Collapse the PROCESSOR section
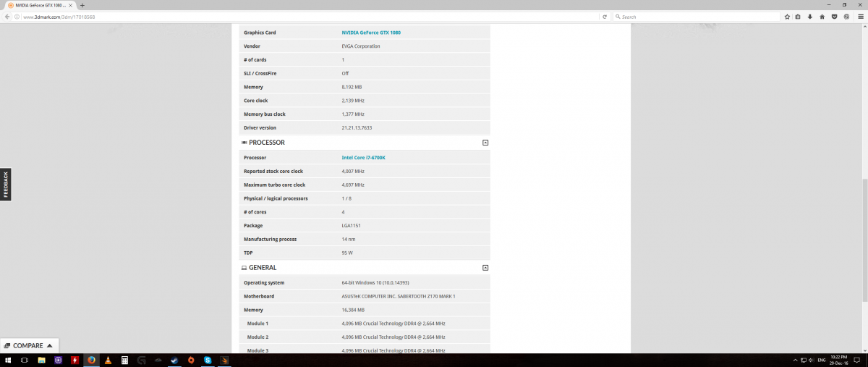The image size is (868, 367). coord(485,143)
